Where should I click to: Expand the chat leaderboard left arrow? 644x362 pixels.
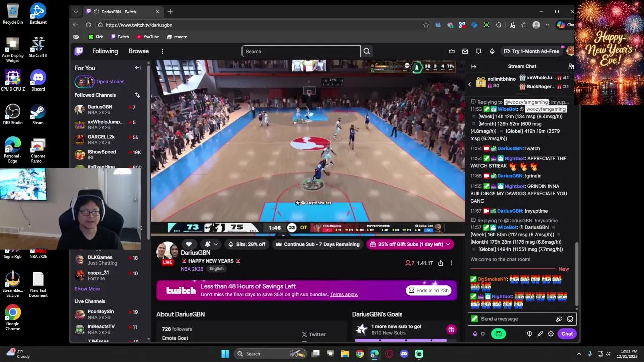(x=470, y=84)
